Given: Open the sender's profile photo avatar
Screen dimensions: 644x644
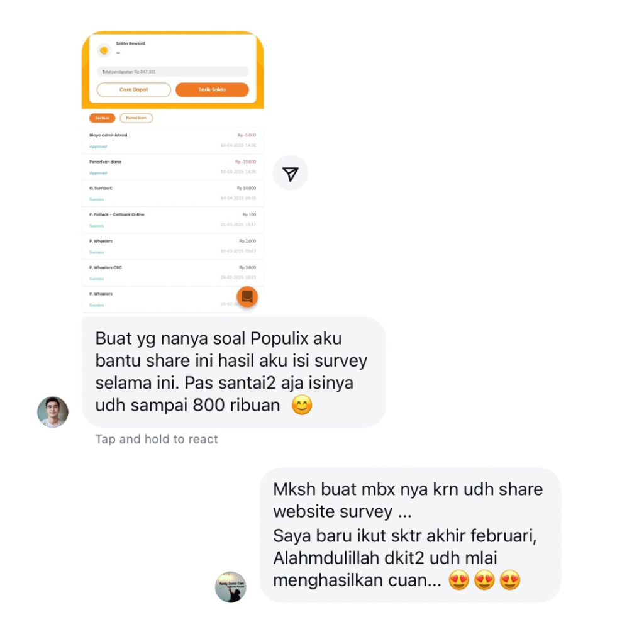Looking at the screenshot, I should (x=53, y=412).
